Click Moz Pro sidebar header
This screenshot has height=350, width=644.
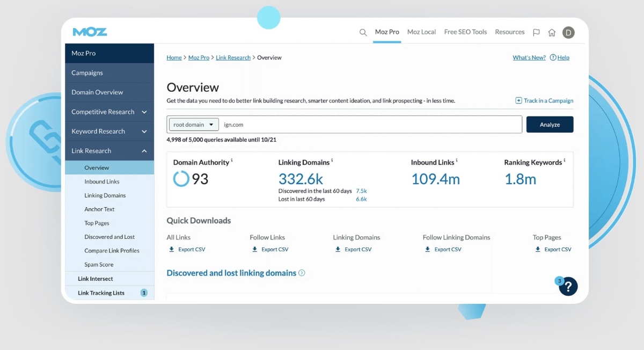click(109, 53)
